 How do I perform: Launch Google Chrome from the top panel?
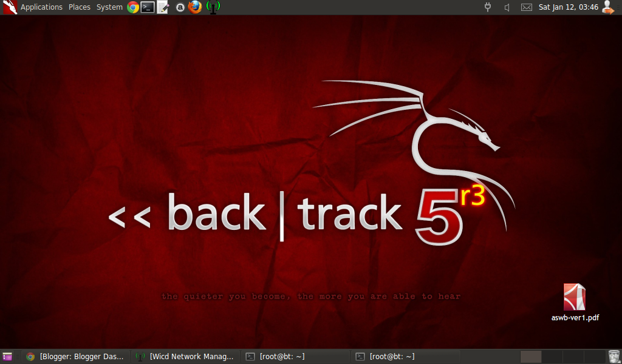pyautogui.click(x=133, y=7)
